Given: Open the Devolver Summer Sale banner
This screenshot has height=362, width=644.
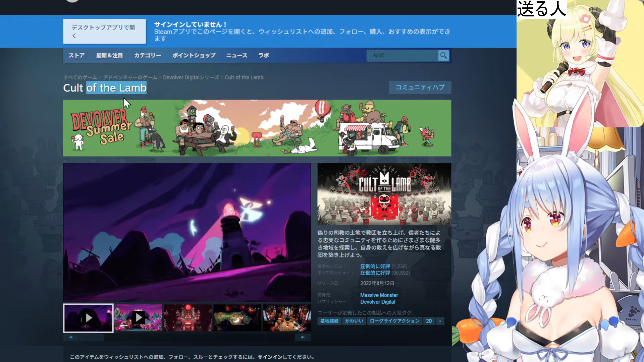Looking at the screenshot, I should tap(257, 128).
